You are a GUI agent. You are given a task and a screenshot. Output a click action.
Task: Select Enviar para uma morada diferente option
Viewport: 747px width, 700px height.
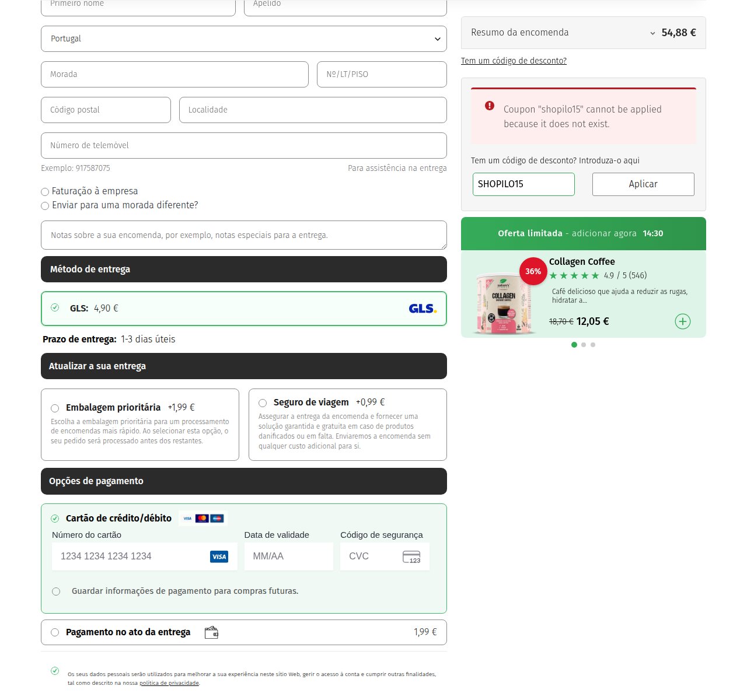pos(45,205)
